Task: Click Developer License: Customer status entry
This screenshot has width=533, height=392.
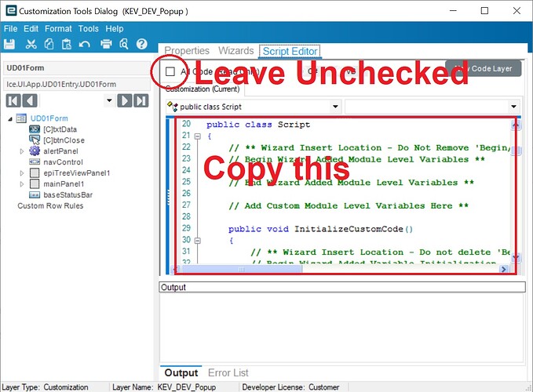Action: point(290,387)
